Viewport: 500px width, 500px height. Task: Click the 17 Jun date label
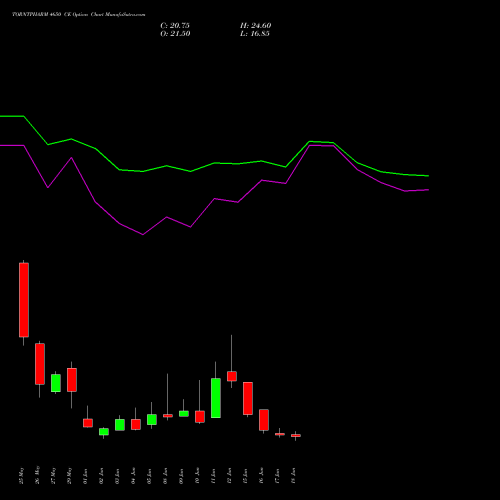[x=278, y=476]
